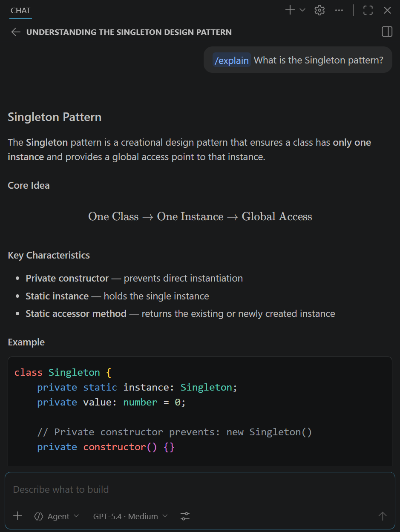
Task: Go back using the back arrow
Action: pyautogui.click(x=15, y=32)
